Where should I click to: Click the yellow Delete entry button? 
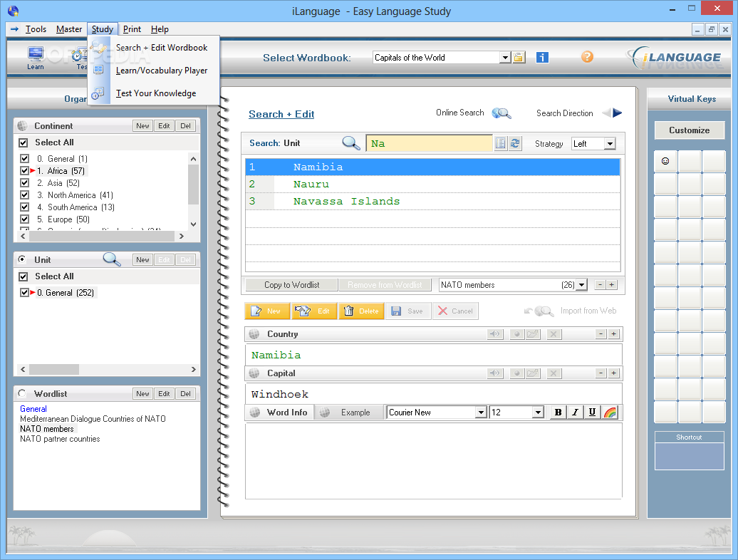(361, 311)
